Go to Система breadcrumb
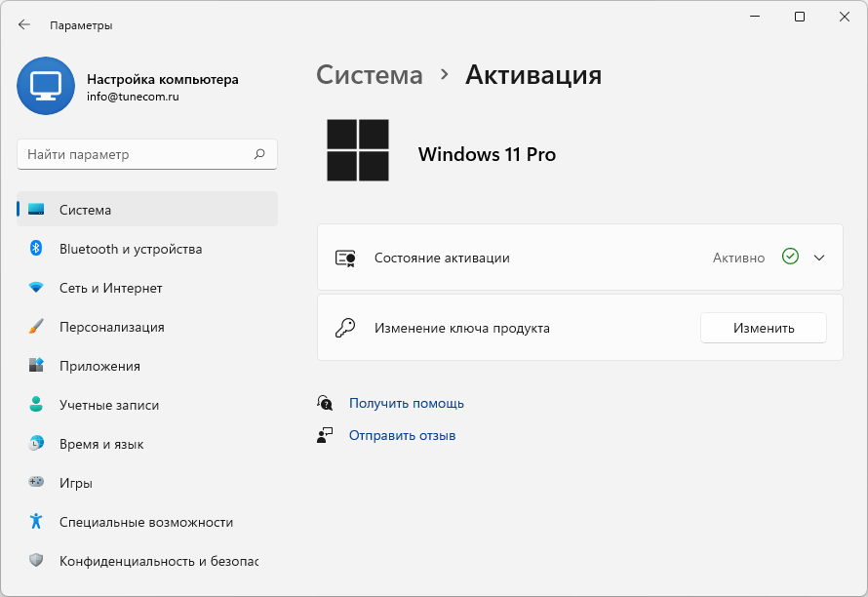The height and width of the screenshot is (597, 868). [x=370, y=75]
